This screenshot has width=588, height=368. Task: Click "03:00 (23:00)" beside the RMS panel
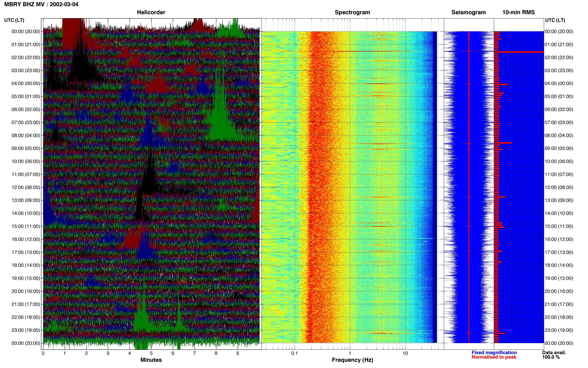pyautogui.click(x=559, y=71)
